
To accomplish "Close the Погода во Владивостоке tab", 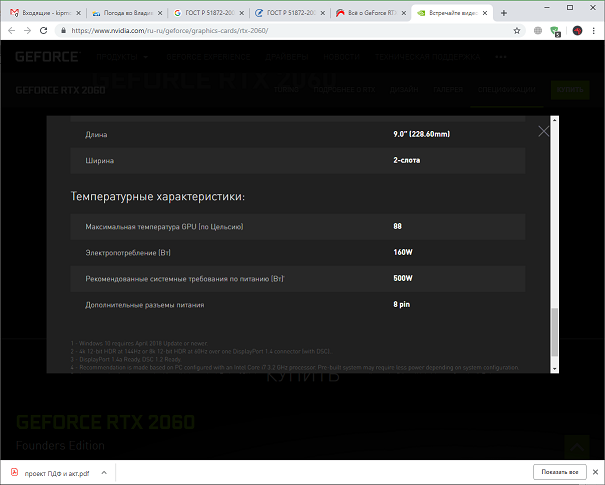I will pos(160,13).
